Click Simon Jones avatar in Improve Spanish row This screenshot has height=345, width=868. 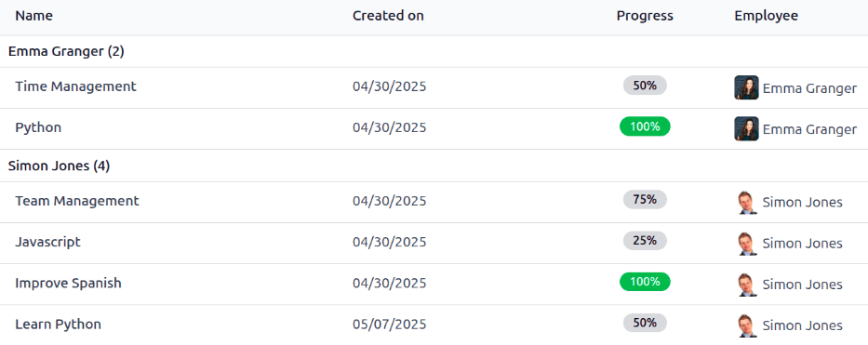(x=745, y=285)
